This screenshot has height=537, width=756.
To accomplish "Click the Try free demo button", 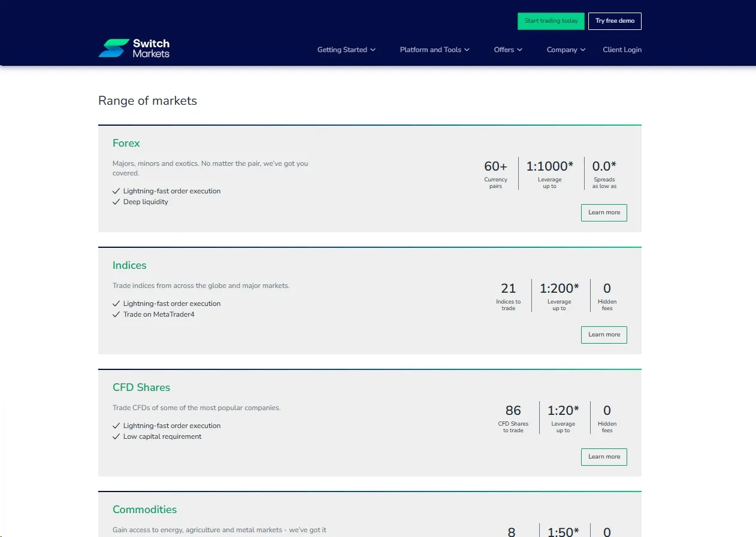I will (x=615, y=21).
